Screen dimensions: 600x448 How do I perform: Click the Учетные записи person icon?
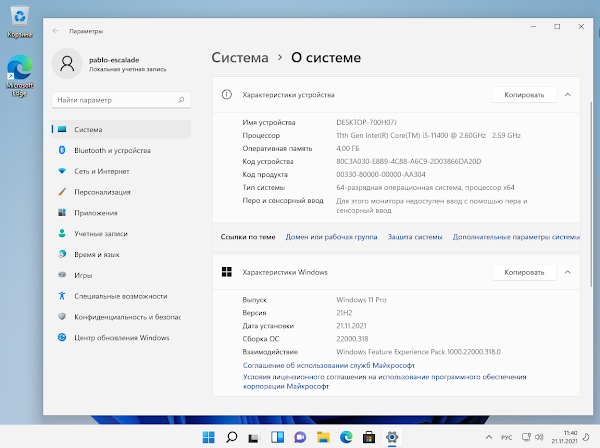tap(62, 233)
